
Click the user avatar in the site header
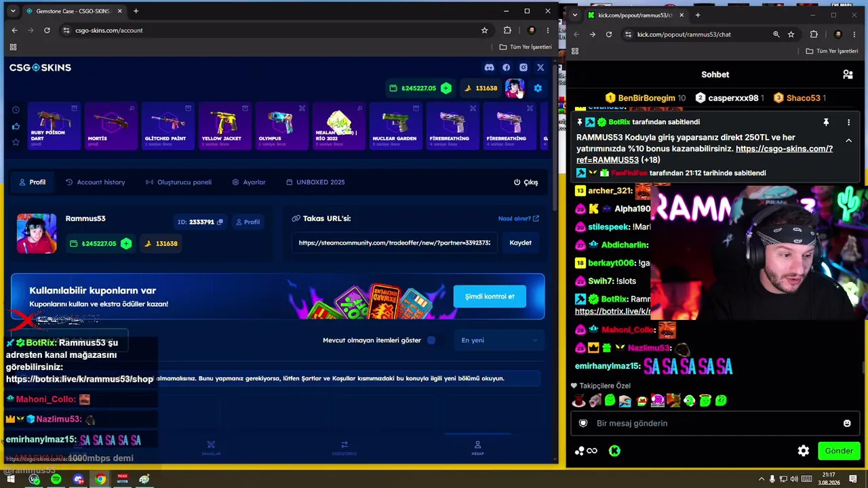point(514,88)
